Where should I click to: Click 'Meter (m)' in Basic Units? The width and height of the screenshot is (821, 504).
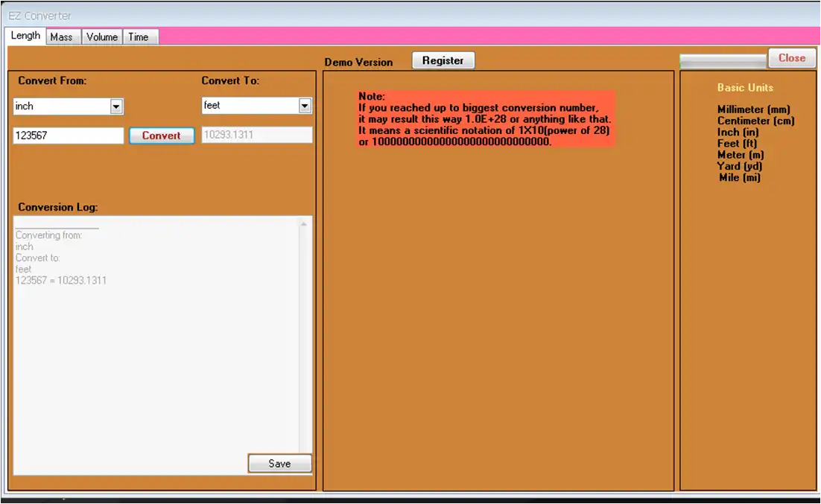coord(741,155)
